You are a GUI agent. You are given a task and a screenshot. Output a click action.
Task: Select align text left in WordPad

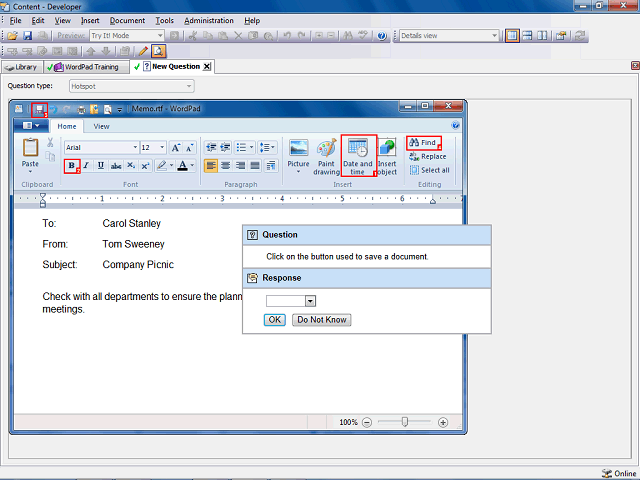pyautogui.click(x=211, y=166)
